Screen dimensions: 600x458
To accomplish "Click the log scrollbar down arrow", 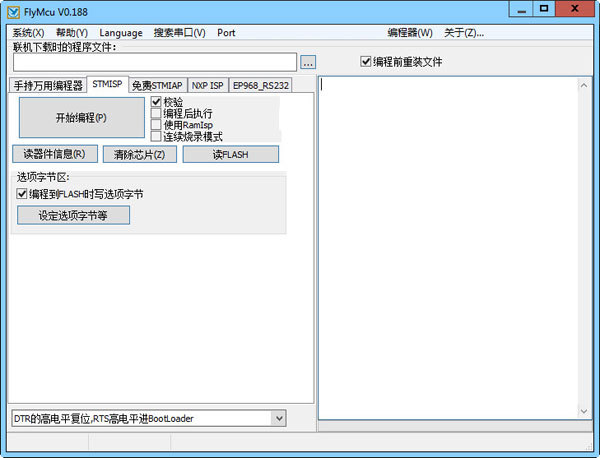I will pos(584,411).
